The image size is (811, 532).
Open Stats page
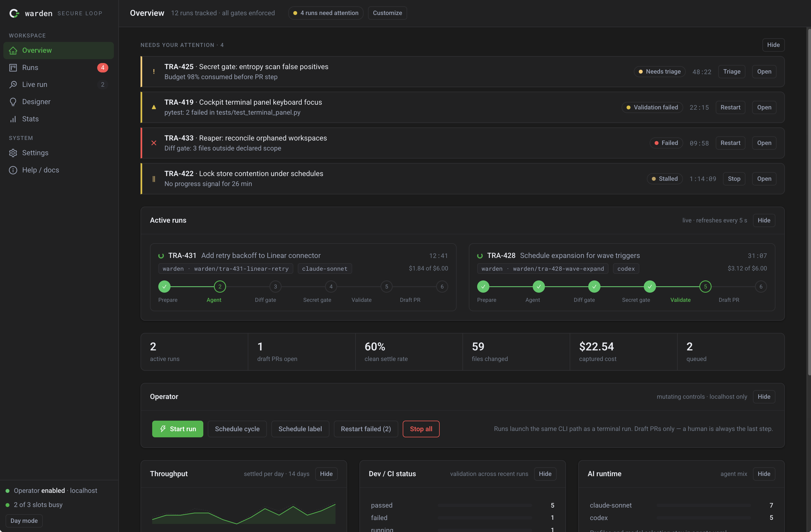[x=59, y=119]
